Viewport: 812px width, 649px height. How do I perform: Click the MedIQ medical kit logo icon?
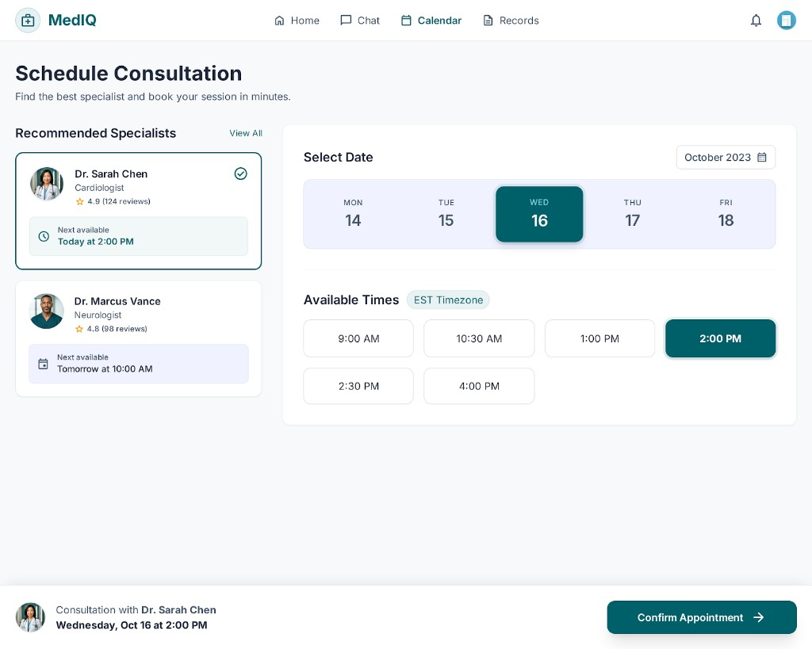[x=28, y=20]
